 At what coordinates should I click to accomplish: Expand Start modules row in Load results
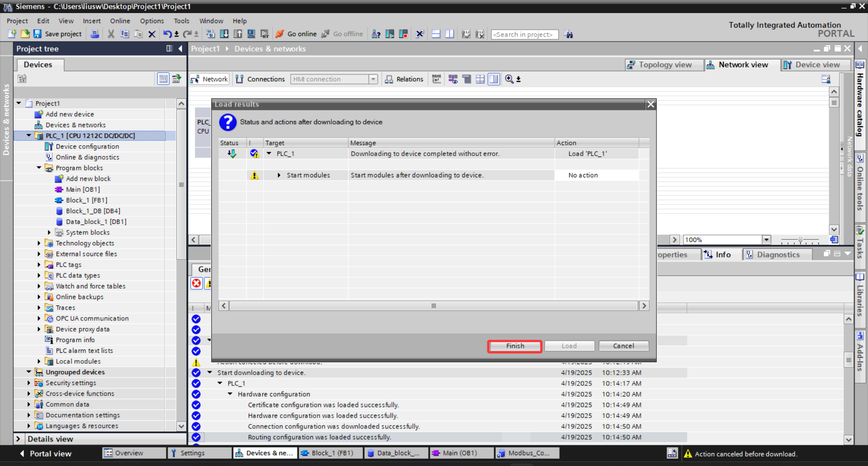279,175
